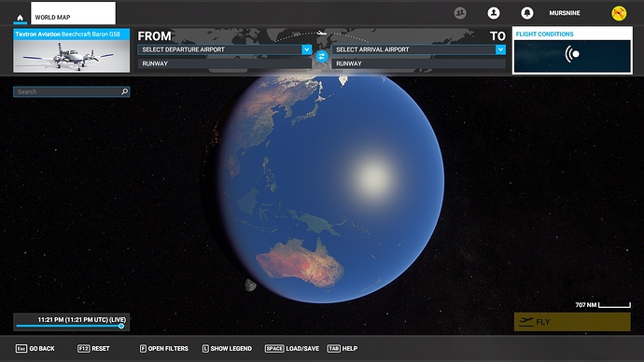Open the multiplayer group icon
The image size is (644, 362).
(460, 13)
